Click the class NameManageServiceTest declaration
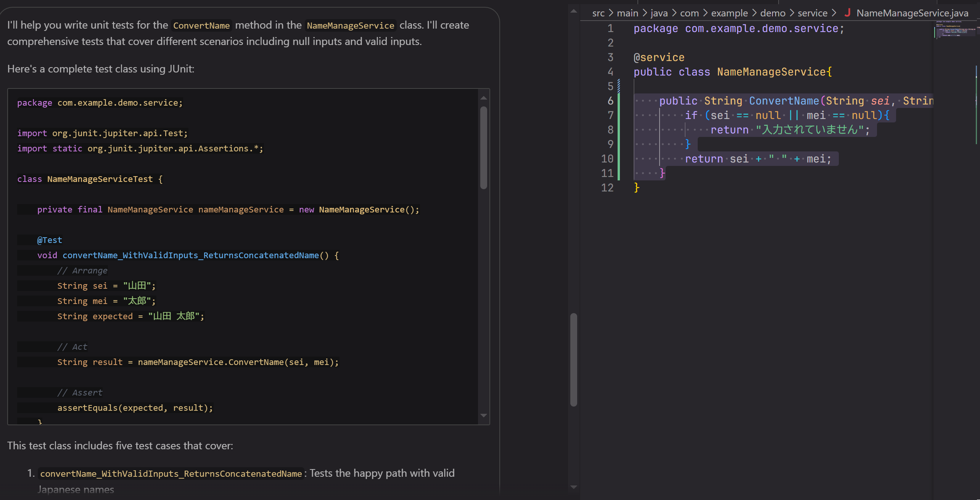 pos(90,179)
